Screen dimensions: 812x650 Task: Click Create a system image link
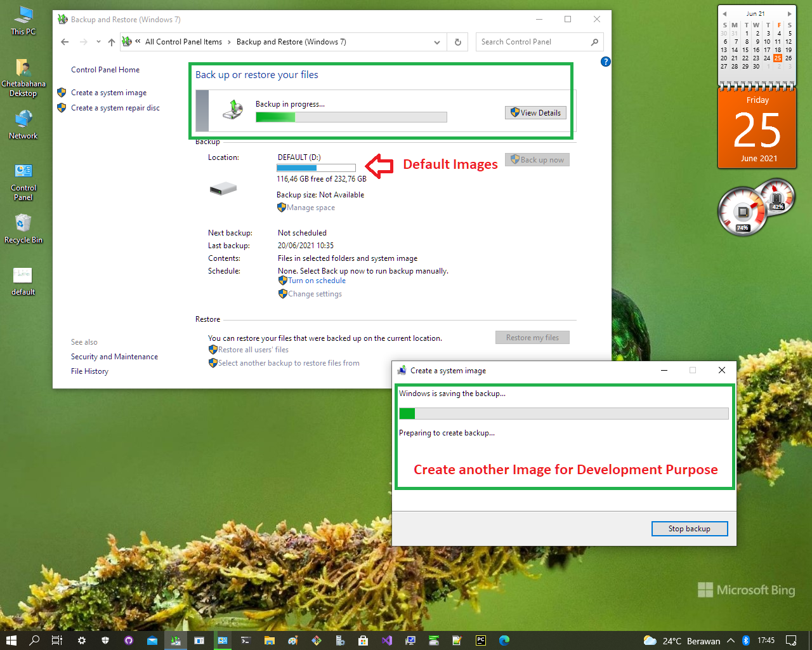(108, 93)
